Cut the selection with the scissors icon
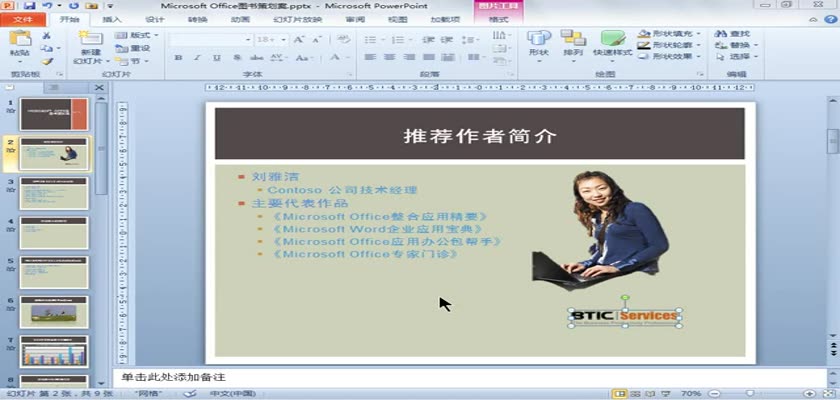The height and width of the screenshot is (400, 840). click(47, 35)
